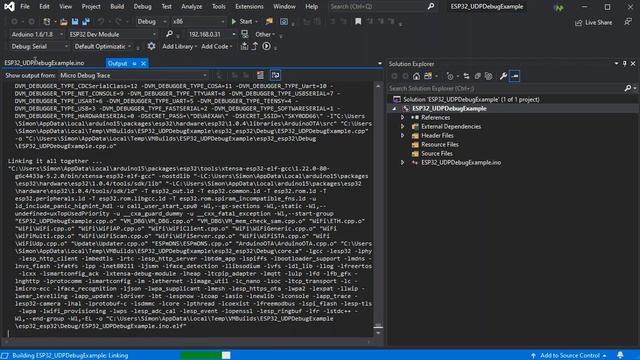
Task: Switch views icon in Solution Explorer toolbar
Action: pos(428,76)
